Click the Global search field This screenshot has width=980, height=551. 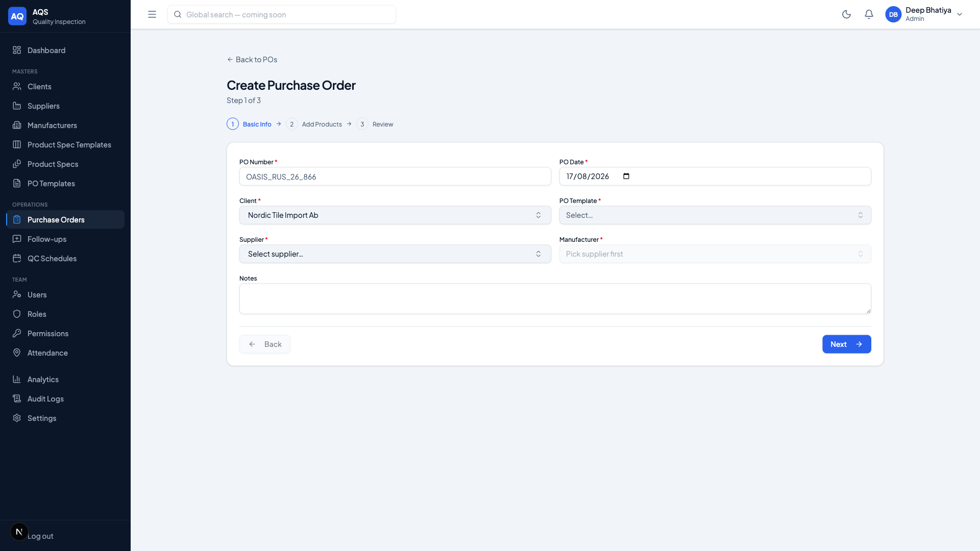(282, 14)
